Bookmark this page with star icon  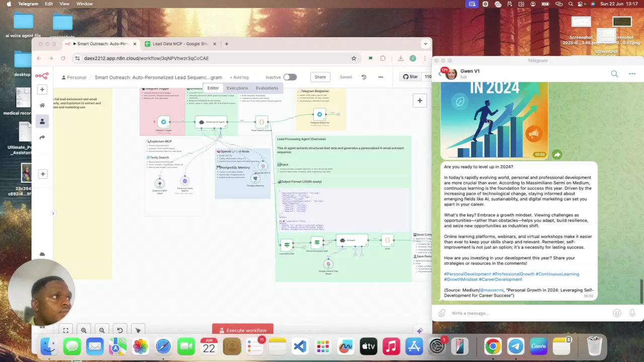(354, 58)
